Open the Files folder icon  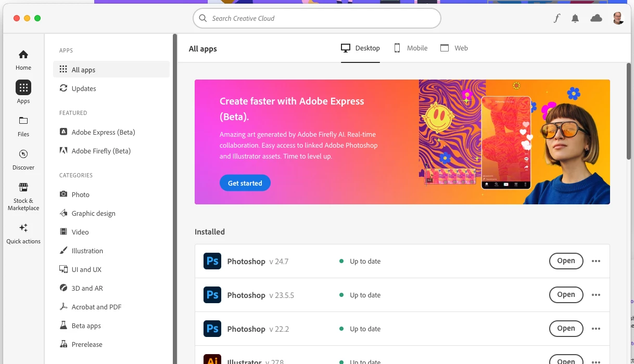click(x=23, y=121)
